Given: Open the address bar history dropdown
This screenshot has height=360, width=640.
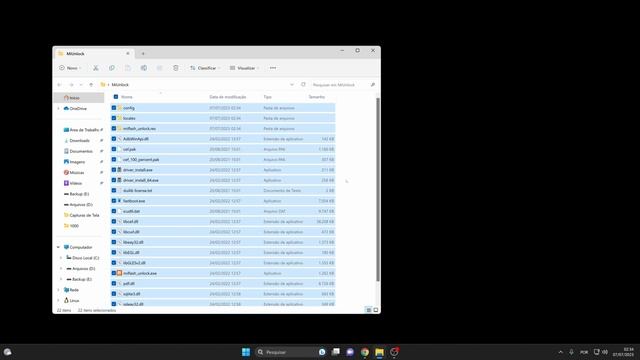Looking at the screenshot, I should [x=292, y=84].
